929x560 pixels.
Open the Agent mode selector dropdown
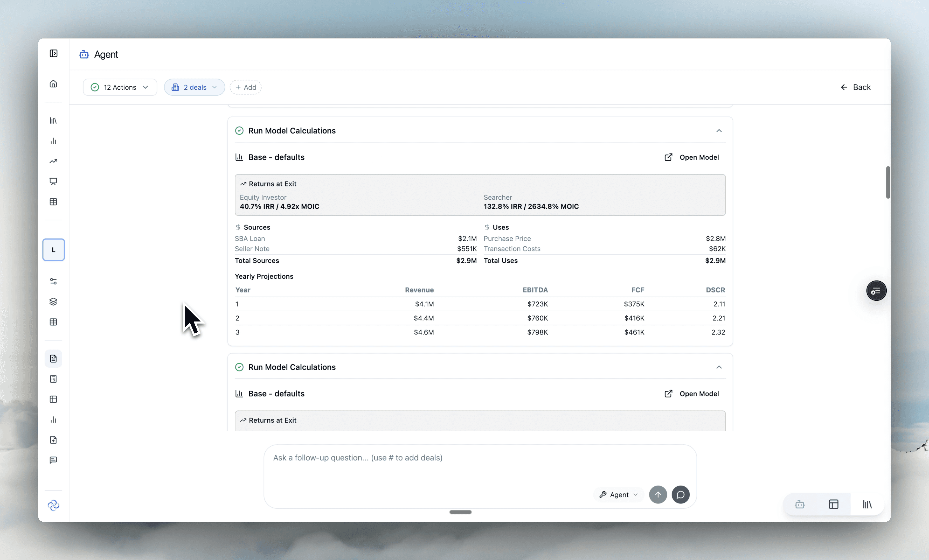tap(618, 494)
